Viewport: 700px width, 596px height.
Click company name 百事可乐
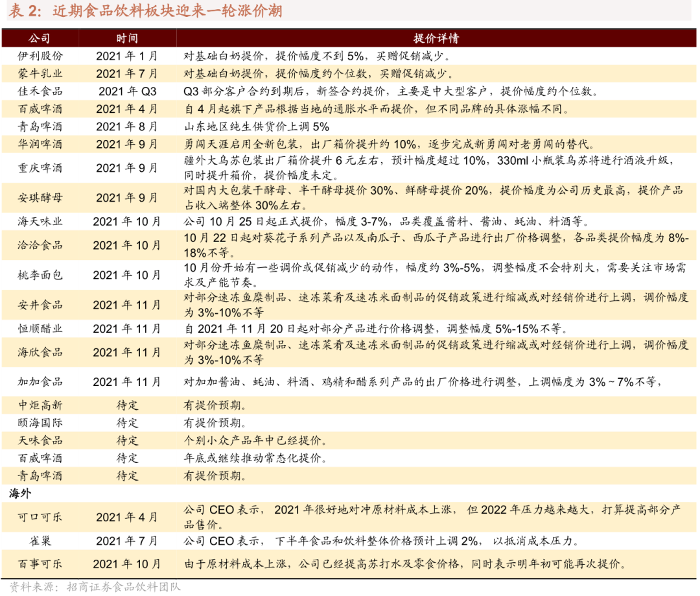40,564
